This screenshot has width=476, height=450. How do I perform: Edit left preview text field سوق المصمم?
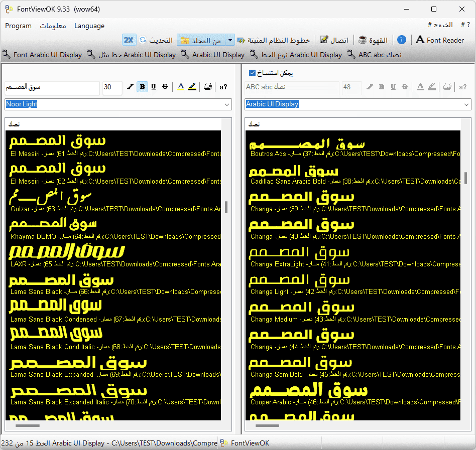click(52, 87)
